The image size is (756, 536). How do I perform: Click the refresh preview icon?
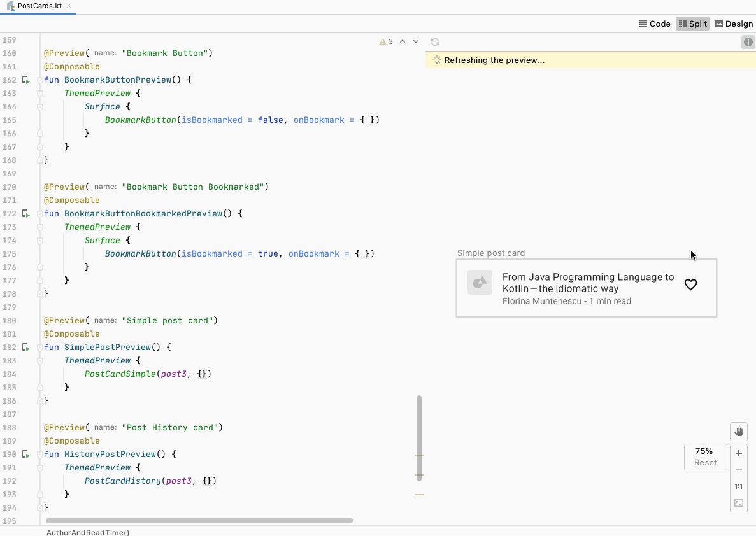pyautogui.click(x=435, y=42)
